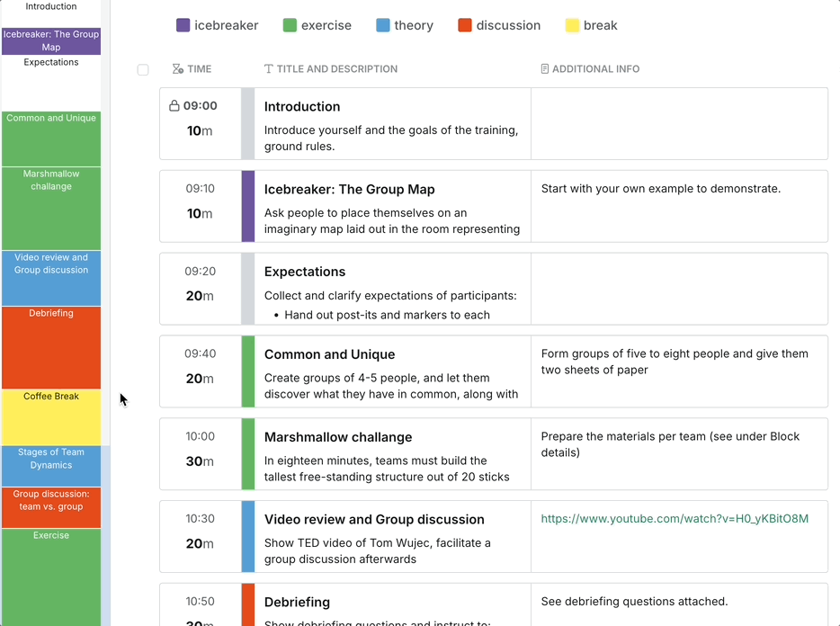Select the yellow break legend swatch

tap(572, 25)
